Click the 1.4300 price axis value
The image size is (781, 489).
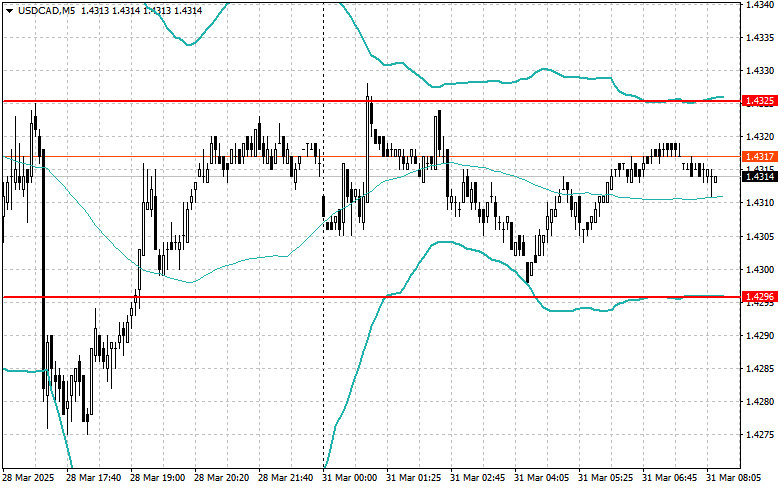[x=760, y=269]
